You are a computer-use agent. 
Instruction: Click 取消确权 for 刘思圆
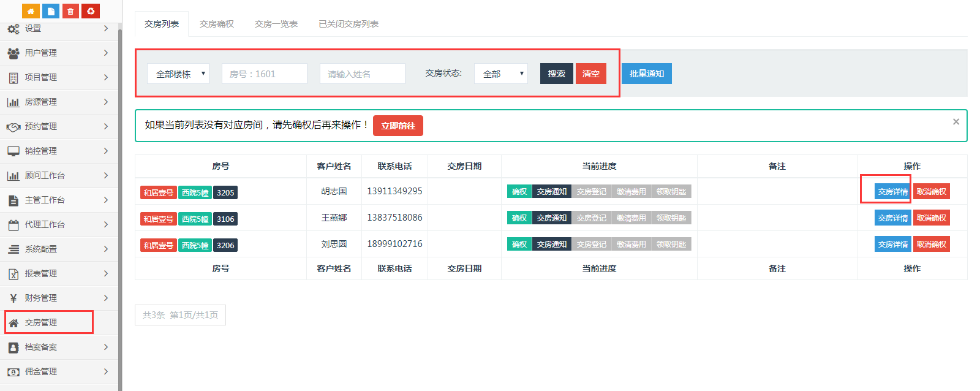tap(932, 245)
